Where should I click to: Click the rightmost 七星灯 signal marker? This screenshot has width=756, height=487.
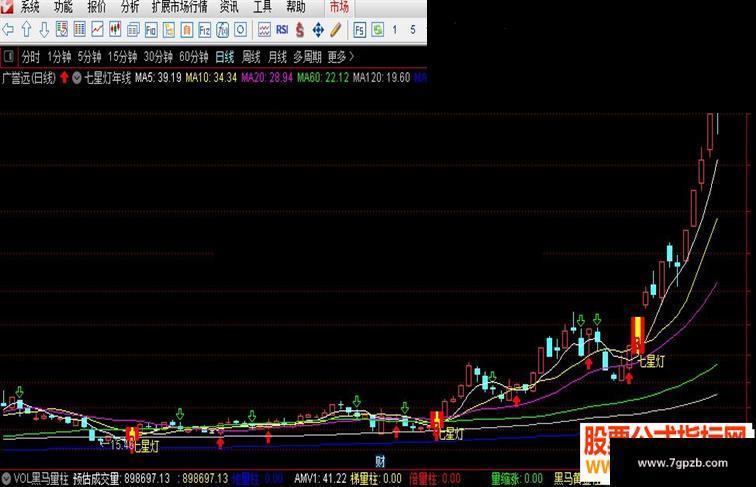click(x=651, y=361)
